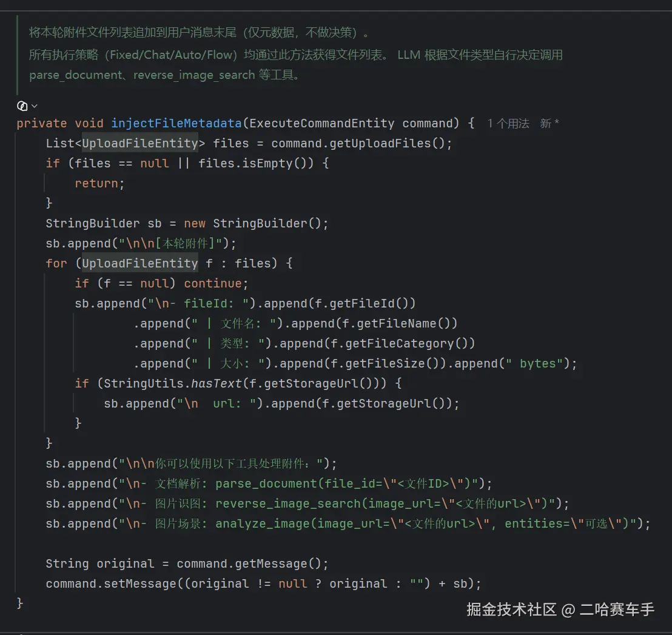This screenshot has width=672, height=635.
Task: Expand the chevron beside the doc icon
Action: [x=35, y=106]
